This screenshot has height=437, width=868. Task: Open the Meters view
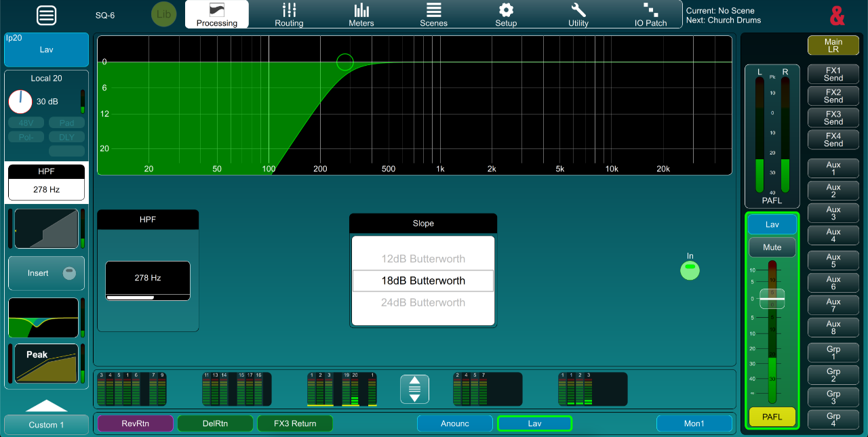(361, 14)
